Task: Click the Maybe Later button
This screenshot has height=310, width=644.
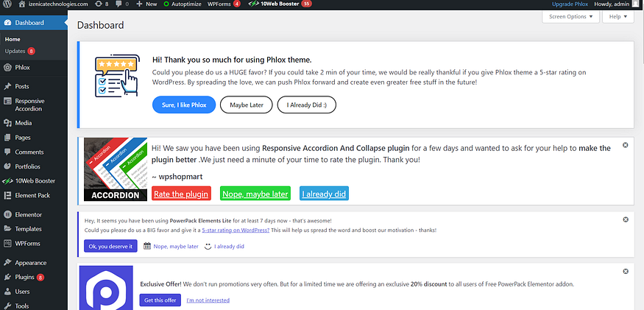Action: [x=247, y=105]
